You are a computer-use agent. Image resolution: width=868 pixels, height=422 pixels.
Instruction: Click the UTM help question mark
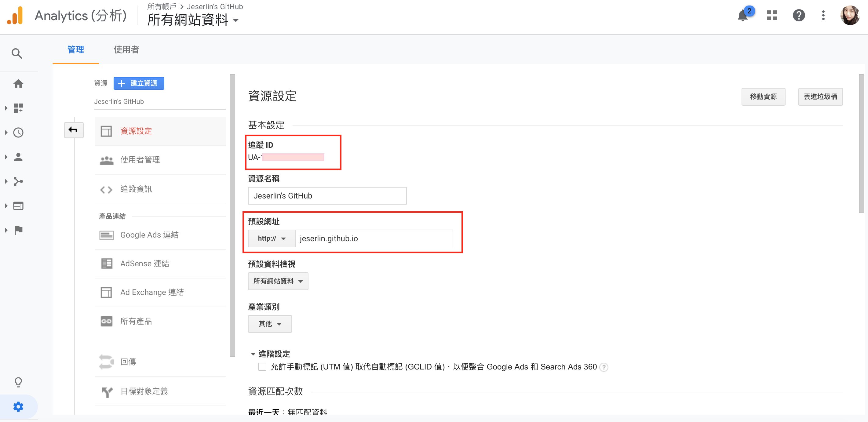(604, 367)
